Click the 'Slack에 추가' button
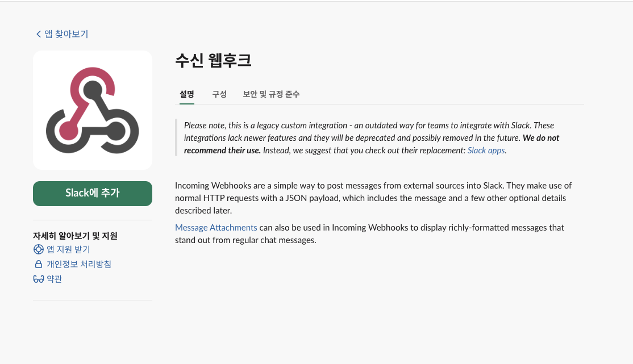This screenshot has height=364, width=633. tap(93, 193)
